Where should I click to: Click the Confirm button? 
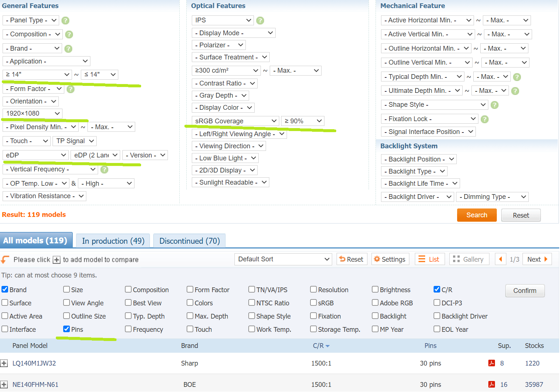click(x=524, y=291)
